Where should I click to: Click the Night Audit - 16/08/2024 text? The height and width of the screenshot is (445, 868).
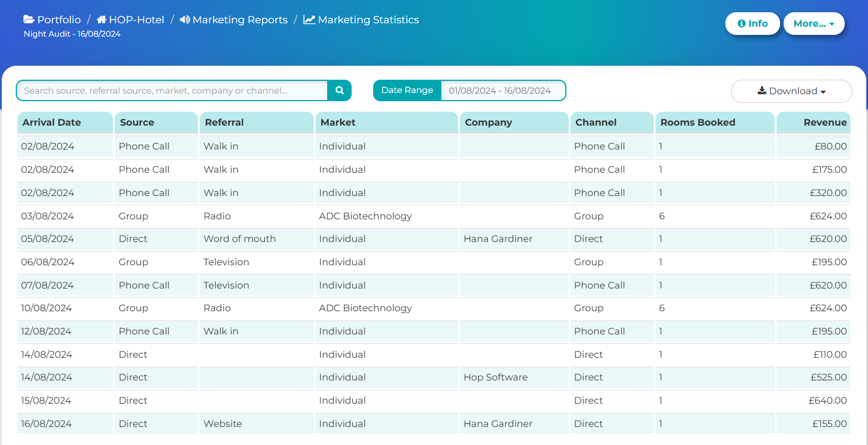(x=72, y=34)
